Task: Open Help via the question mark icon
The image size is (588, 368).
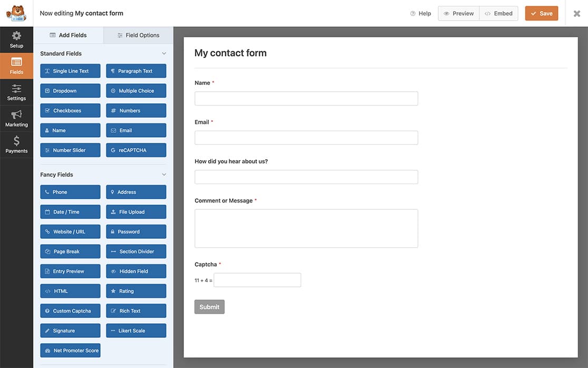Action: [420, 13]
